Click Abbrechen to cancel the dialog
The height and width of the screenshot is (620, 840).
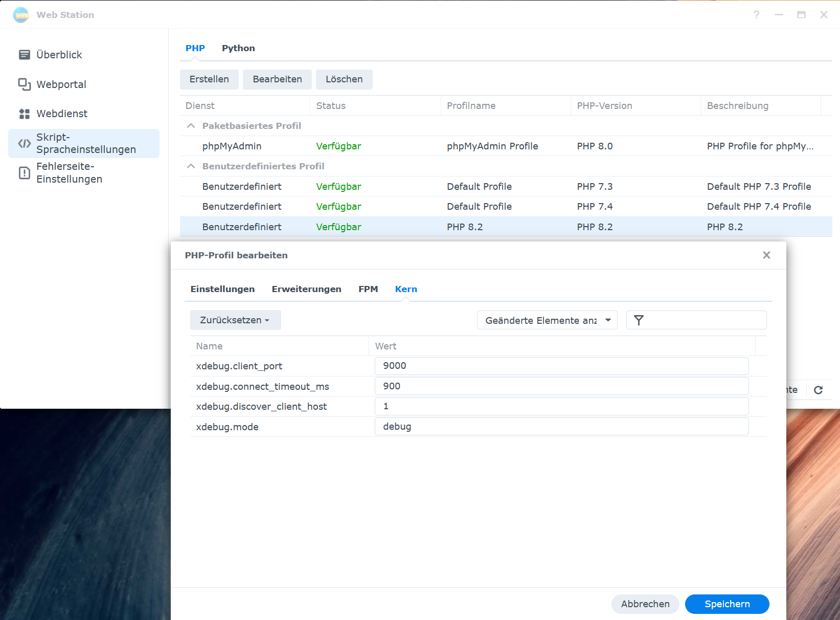(x=645, y=604)
